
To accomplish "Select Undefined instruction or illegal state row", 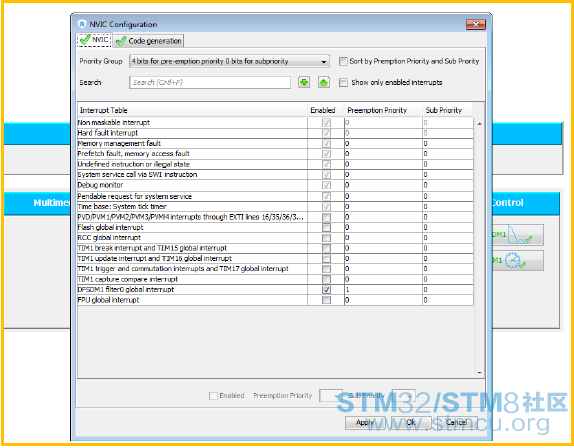I will pos(275,164).
